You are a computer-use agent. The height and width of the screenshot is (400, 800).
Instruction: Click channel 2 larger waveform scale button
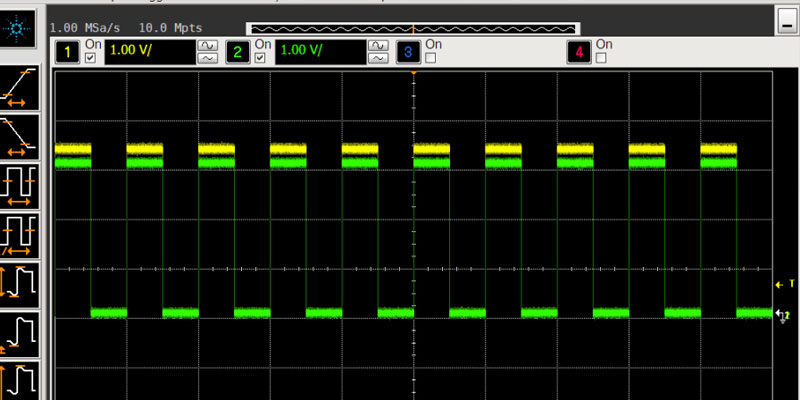coord(378,45)
